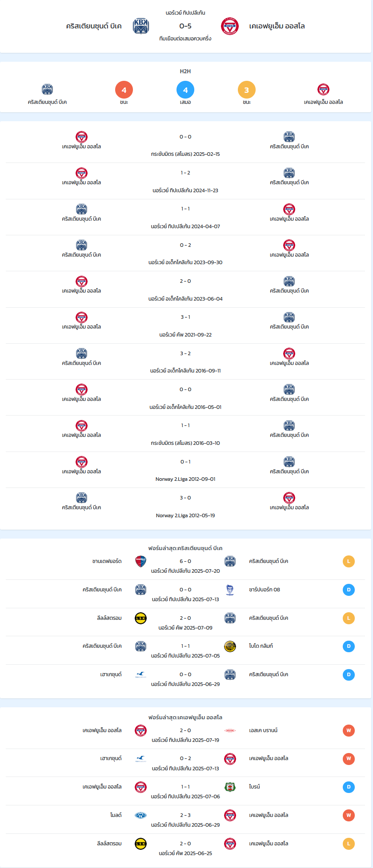Click the SK Brann logo in the 2-0 match
Viewport: 373px width, 868px height.
230,730
